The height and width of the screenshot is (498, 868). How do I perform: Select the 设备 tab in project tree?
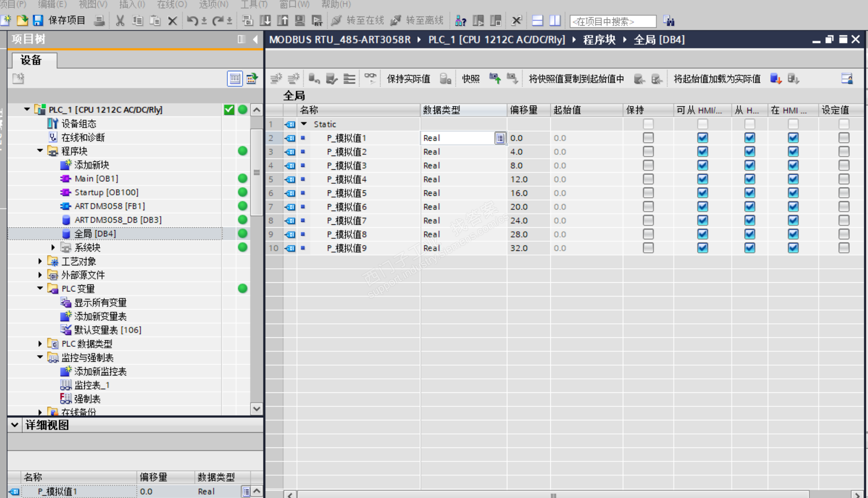point(31,60)
